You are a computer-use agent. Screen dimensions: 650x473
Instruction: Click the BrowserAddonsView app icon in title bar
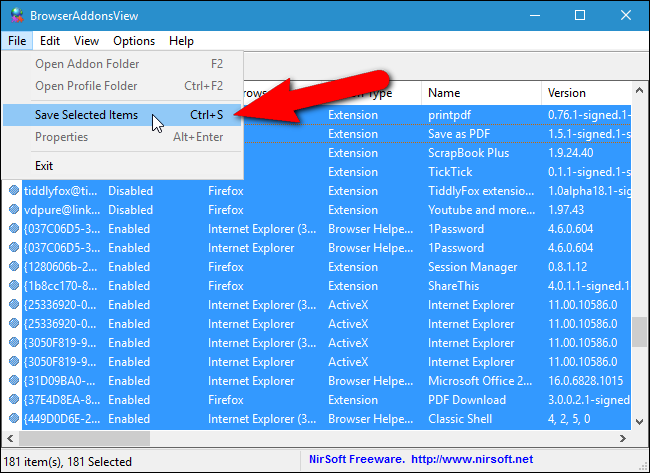(17, 15)
